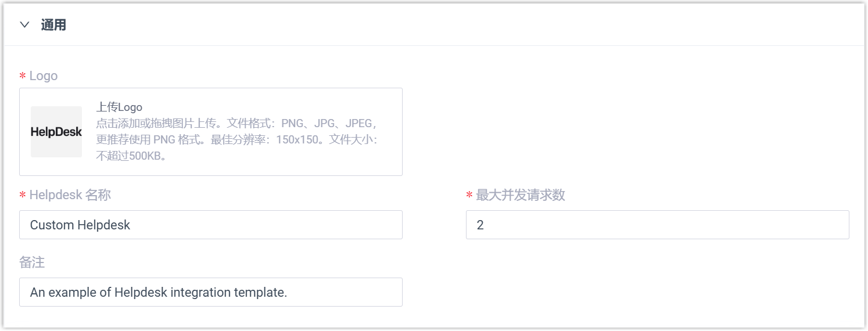Click the 不超过500KB size limit text
This screenshot has height=331, width=868.
tap(131, 156)
